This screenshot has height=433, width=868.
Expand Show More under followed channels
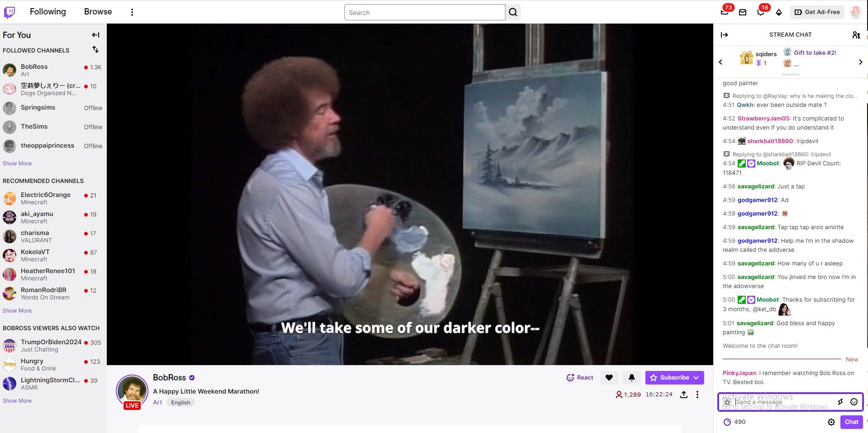(17, 163)
